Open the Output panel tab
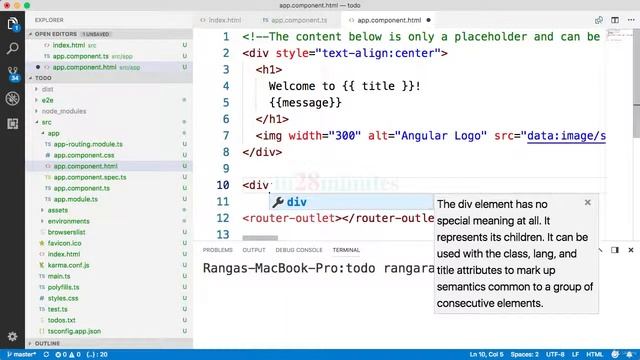Viewport: 640px width, 360px height. pyautogui.click(x=254, y=250)
